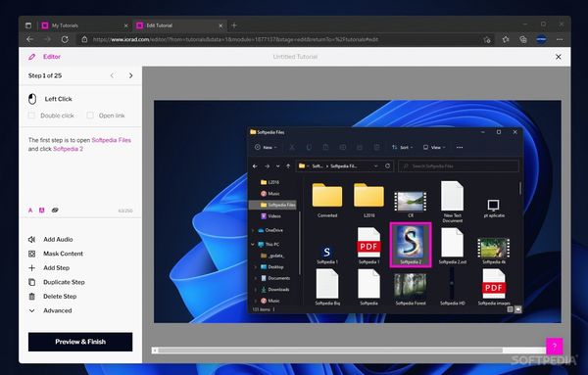588x375 pixels.
Task: Click the pink help question mark button
Action: tap(555, 346)
